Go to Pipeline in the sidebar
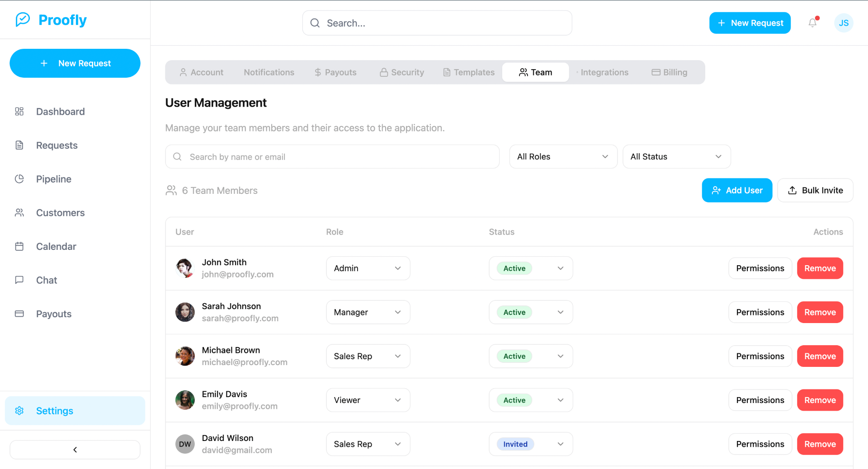The image size is (868, 469). [x=53, y=179]
